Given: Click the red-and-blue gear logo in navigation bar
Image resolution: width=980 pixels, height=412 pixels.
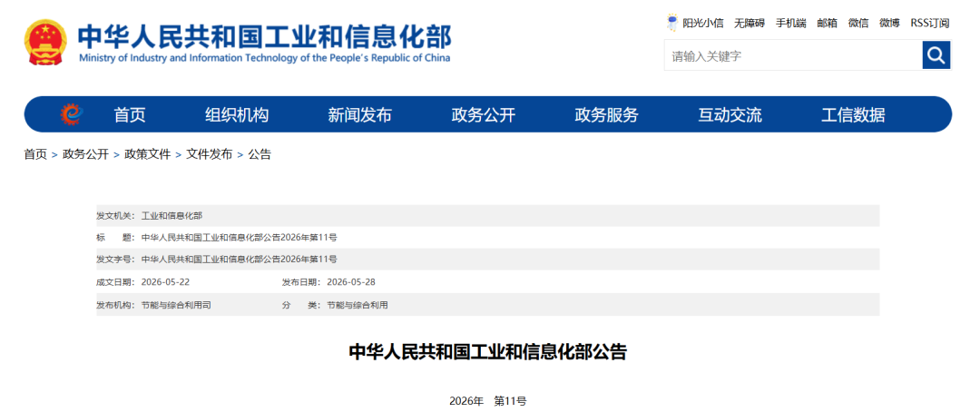Looking at the screenshot, I should pos(72,114).
